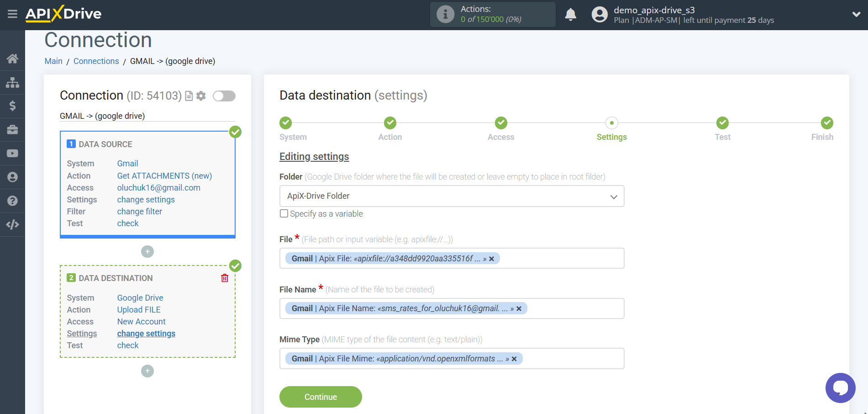Open the connections sitemap sidebar icon
Image resolution: width=868 pixels, height=414 pixels.
point(12,82)
